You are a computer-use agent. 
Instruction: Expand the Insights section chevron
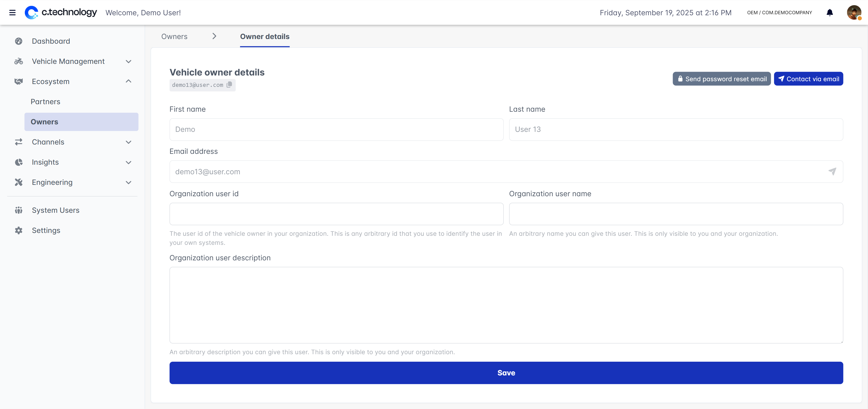[128, 162]
